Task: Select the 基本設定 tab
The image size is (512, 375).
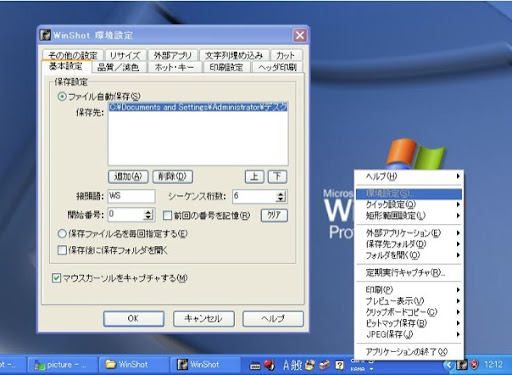Action: (66, 66)
